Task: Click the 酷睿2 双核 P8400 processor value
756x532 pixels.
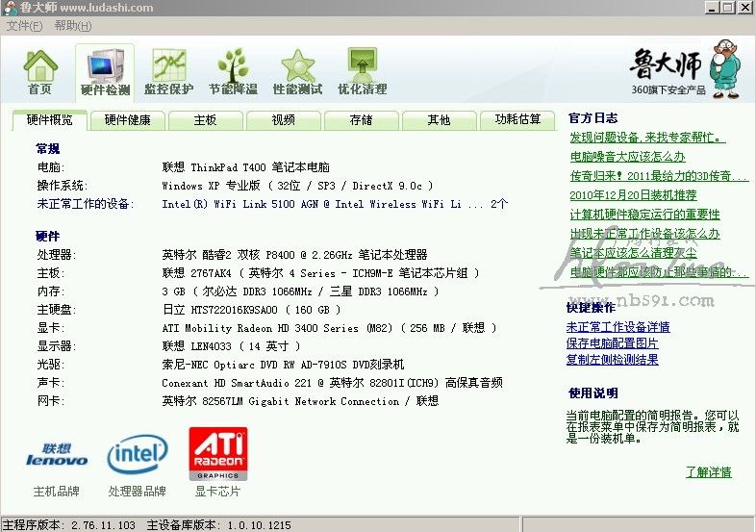Action: [294, 255]
